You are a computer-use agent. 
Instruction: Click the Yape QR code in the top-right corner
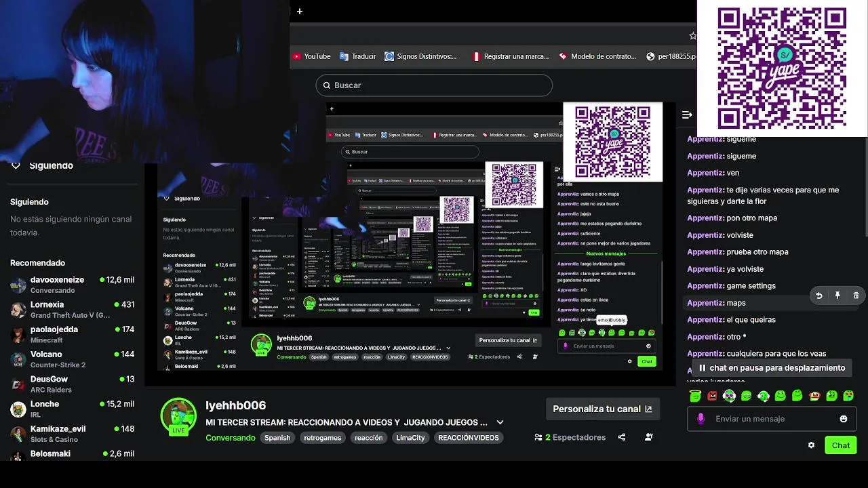(782, 68)
